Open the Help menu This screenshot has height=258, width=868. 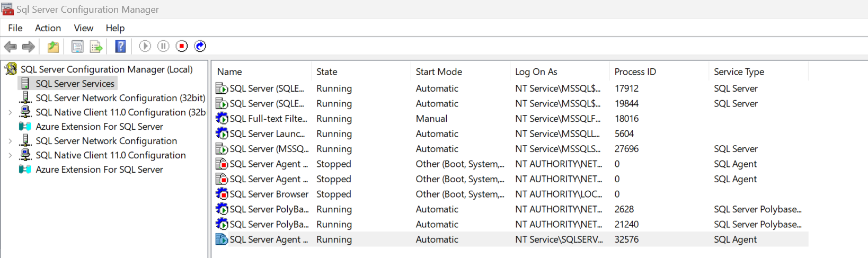[115, 28]
